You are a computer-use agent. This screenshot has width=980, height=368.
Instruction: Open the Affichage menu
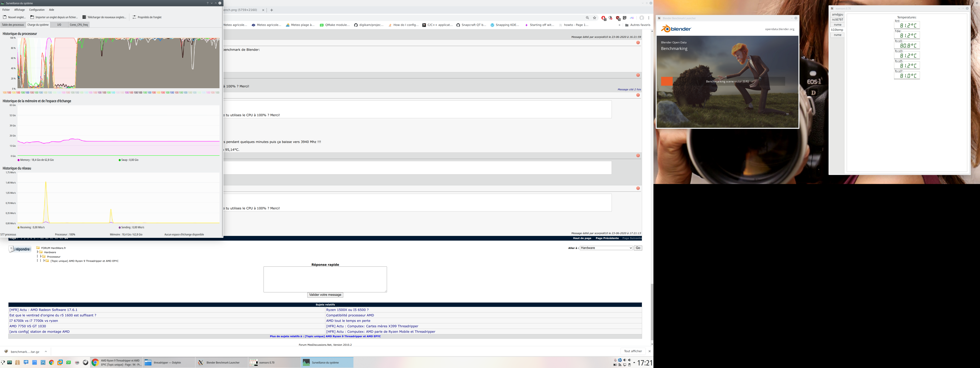point(19,10)
